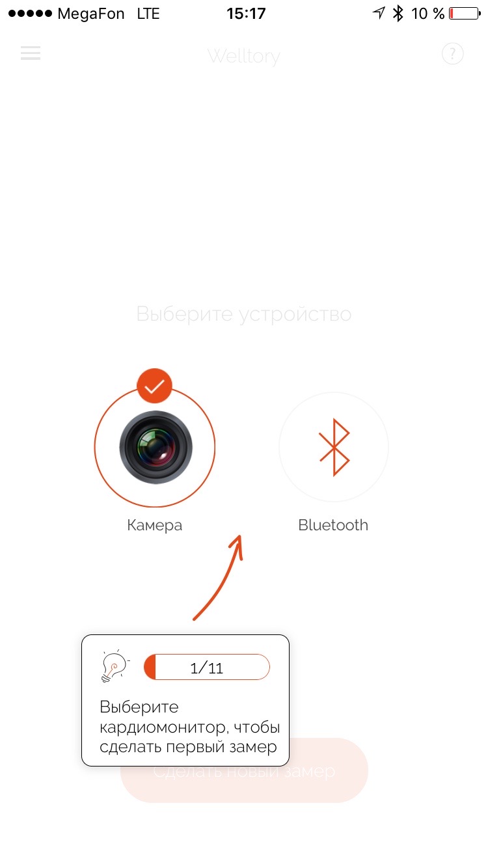This screenshot has width=488, height=868.
Task: Tap the location arrow status icon
Action: 379,13
